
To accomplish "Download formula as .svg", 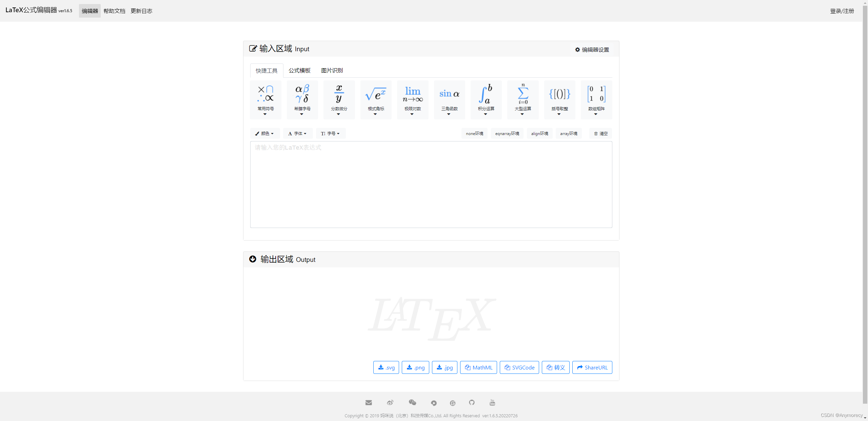I will pyautogui.click(x=386, y=367).
